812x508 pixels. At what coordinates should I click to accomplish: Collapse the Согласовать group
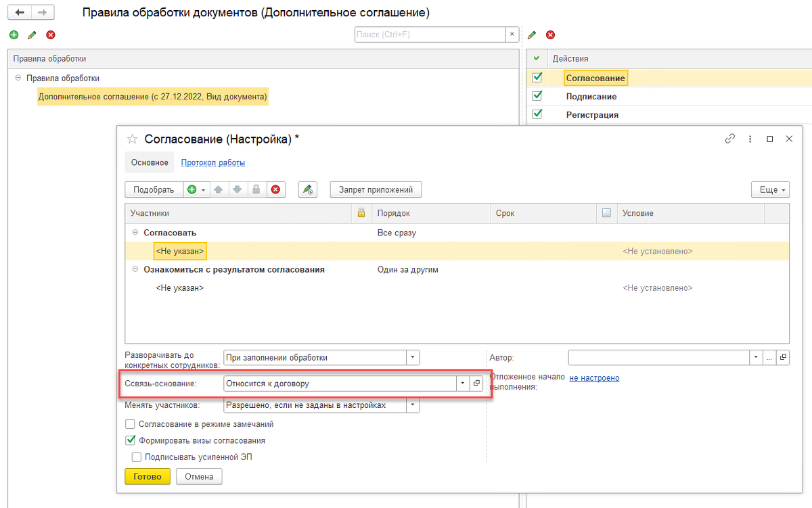tap(135, 233)
